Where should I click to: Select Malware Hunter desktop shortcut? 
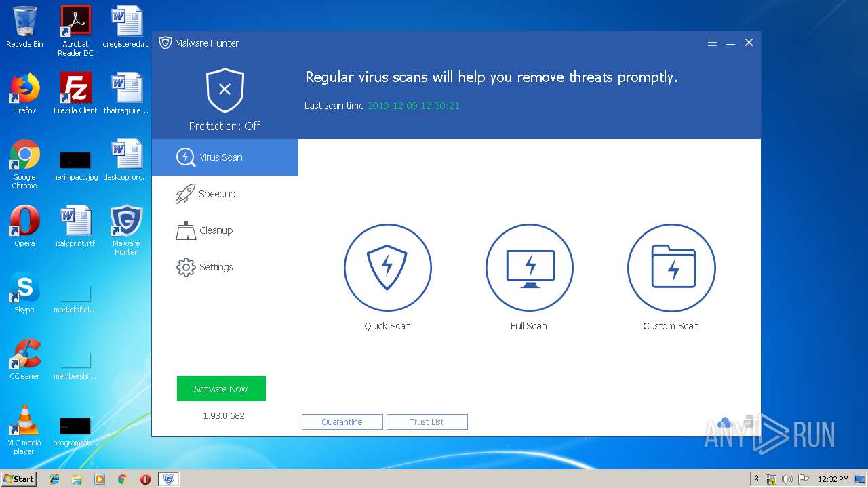(126, 230)
